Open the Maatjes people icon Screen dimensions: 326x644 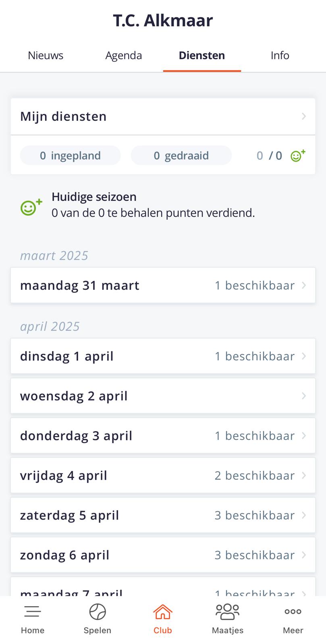coord(228,612)
